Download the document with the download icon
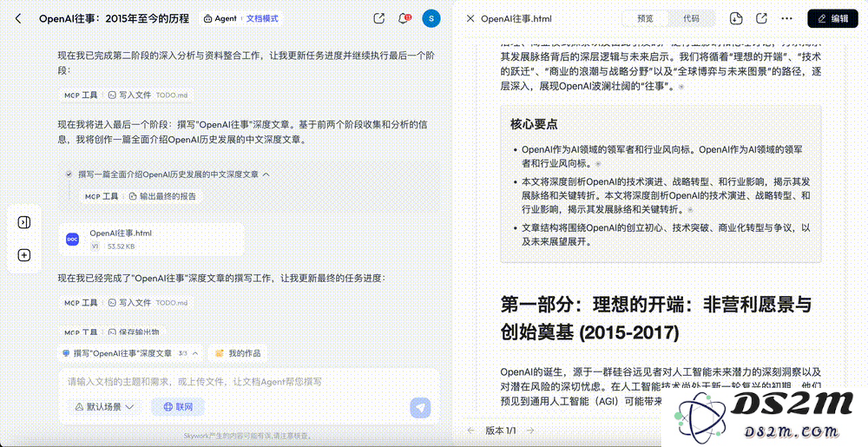 pyautogui.click(x=736, y=18)
